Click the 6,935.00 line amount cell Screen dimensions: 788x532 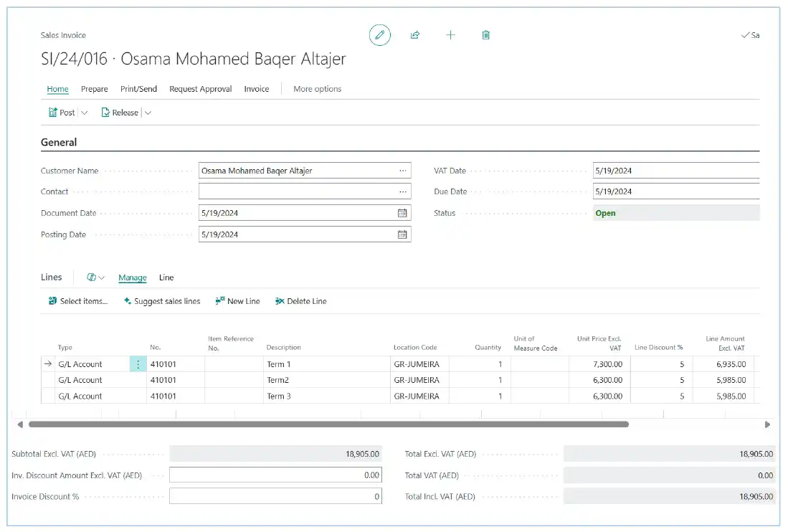click(723, 364)
